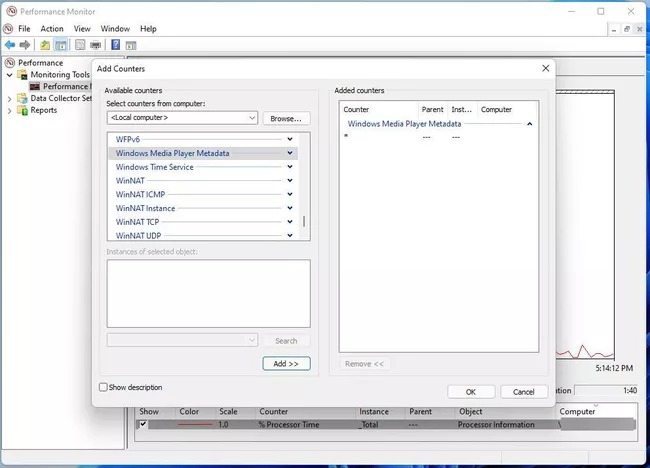
Task: Click the Properties toolbar icon
Action: [80, 45]
